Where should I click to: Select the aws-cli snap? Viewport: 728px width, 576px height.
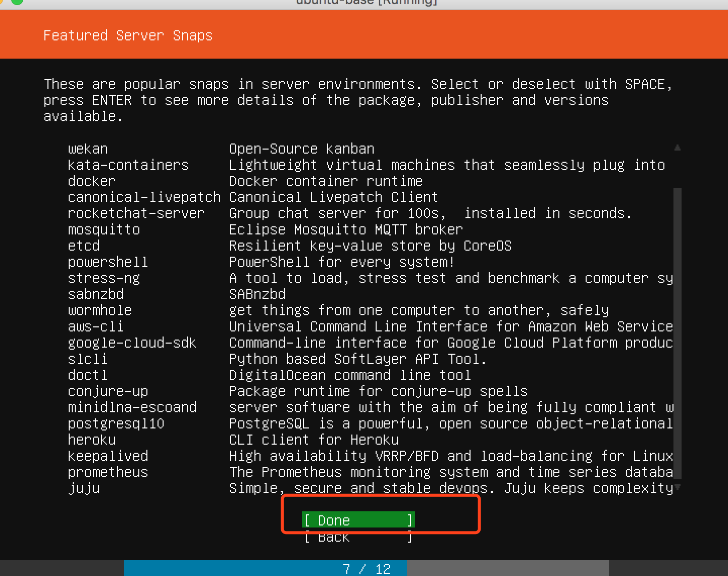pyautogui.click(x=370, y=326)
